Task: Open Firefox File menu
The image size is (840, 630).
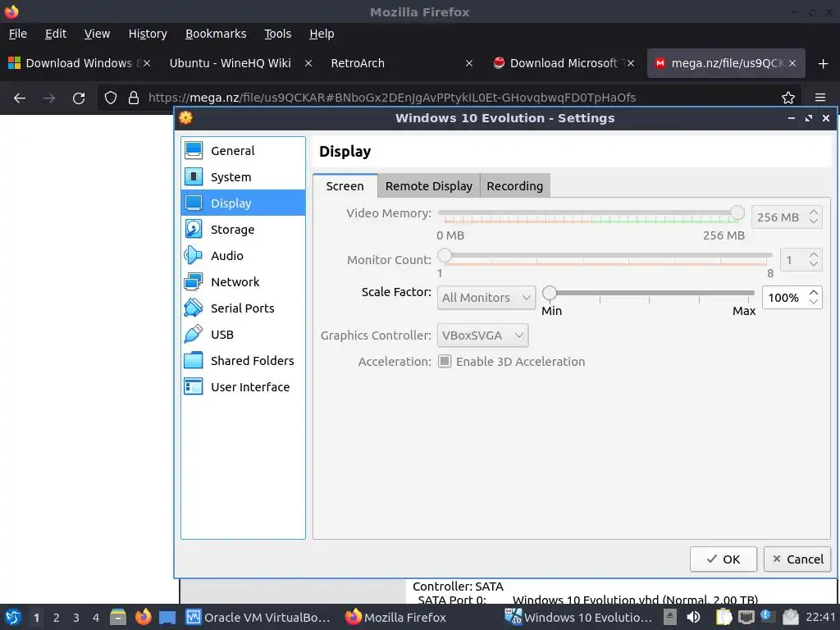Action: (x=18, y=34)
